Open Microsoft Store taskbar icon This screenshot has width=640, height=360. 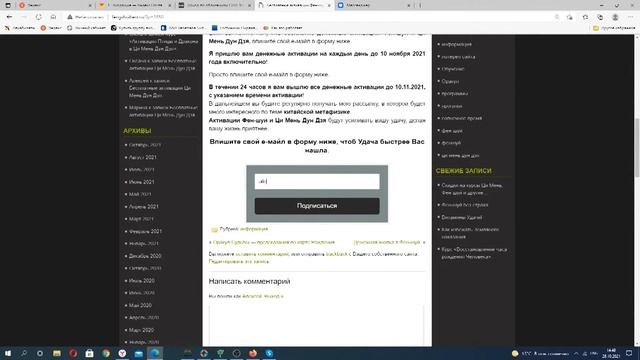89,353
